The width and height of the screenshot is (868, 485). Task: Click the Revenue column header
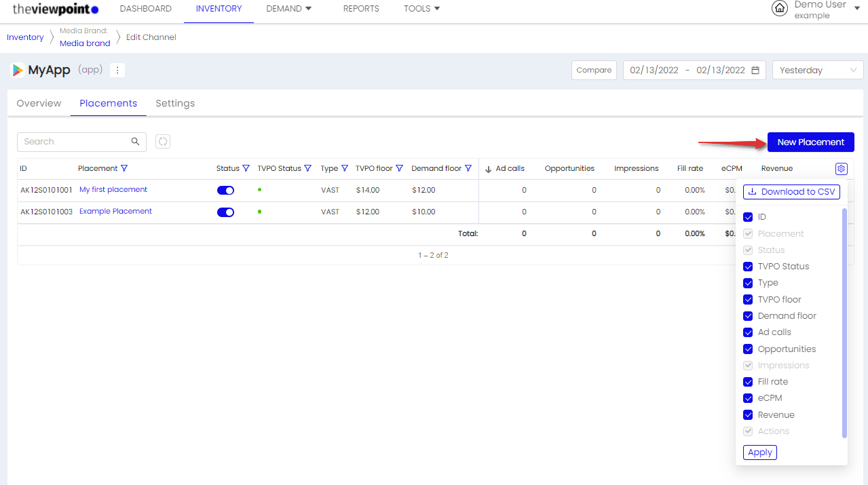coord(777,168)
